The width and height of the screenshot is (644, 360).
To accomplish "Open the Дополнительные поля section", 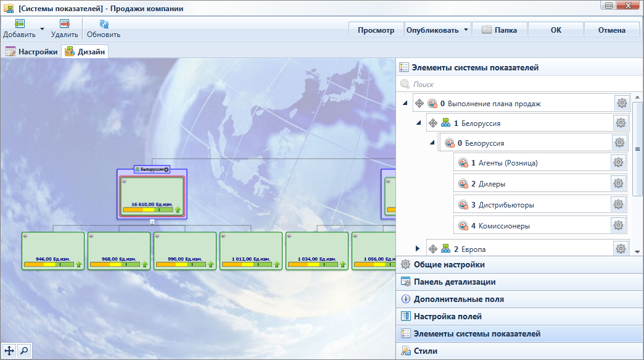I will pyautogui.click(x=519, y=299).
